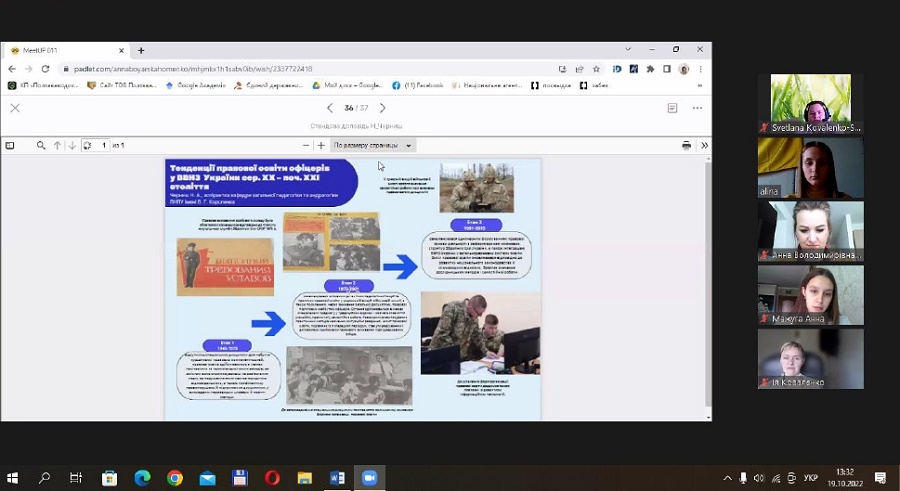Open Zoom from the taskbar
This screenshot has height=491, width=900.
pos(367,478)
